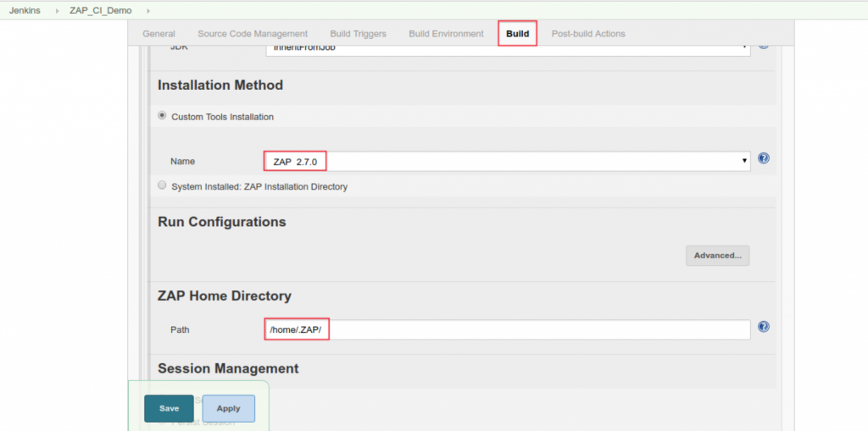Open the Build Triggers tab
This screenshot has width=868, height=431.
pyautogui.click(x=358, y=34)
